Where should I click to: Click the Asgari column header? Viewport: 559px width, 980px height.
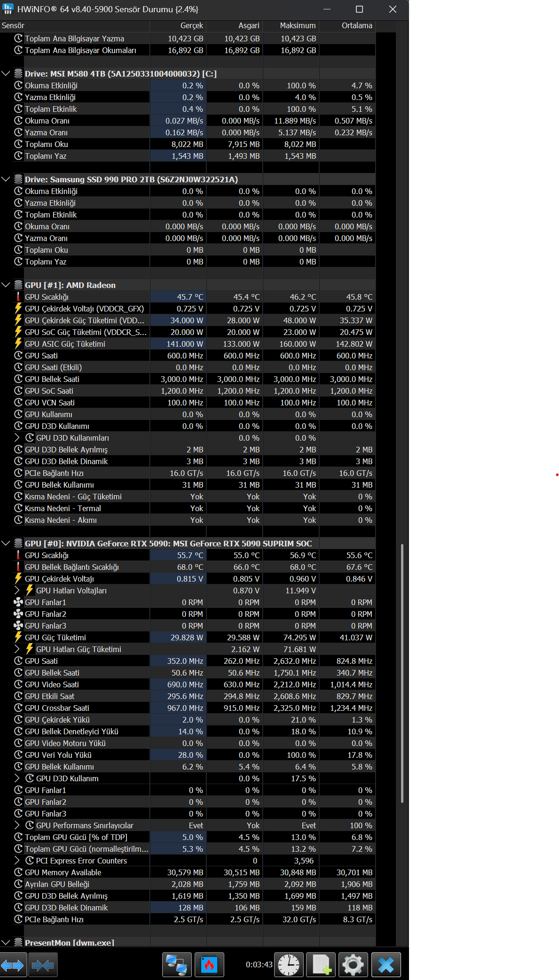click(x=234, y=26)
